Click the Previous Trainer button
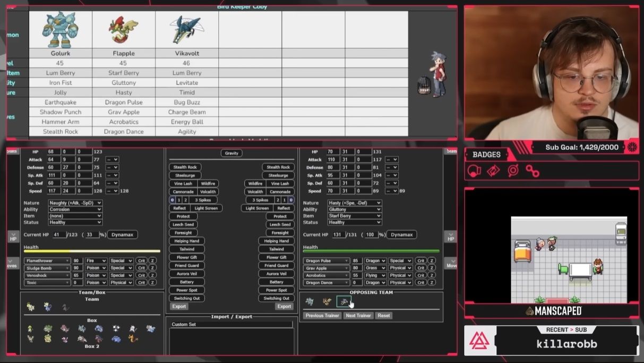 [x=322, y=315]
